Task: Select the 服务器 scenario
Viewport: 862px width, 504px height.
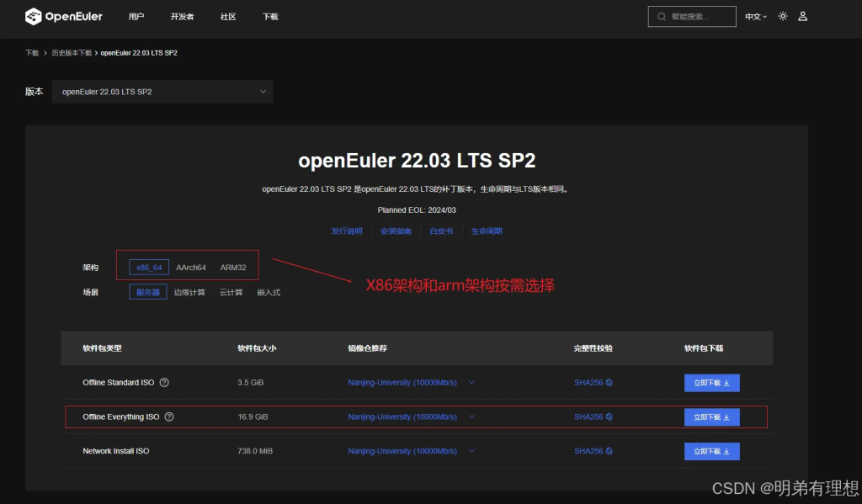Action: click(x=148, y=292)
